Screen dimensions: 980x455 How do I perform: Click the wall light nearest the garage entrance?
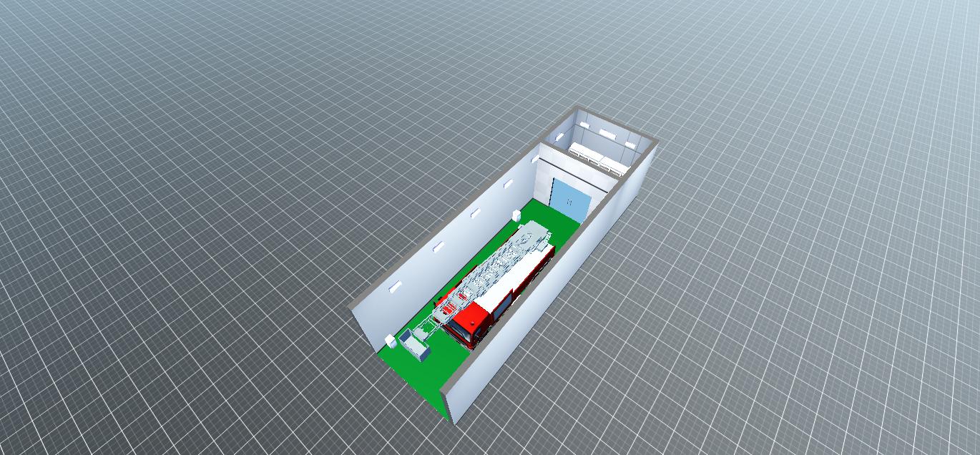[393, 287]
